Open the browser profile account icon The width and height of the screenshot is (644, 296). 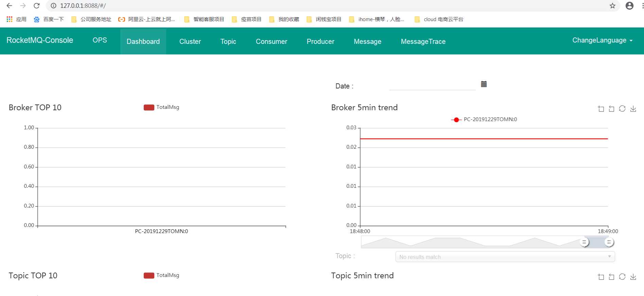tap(629, 6)
